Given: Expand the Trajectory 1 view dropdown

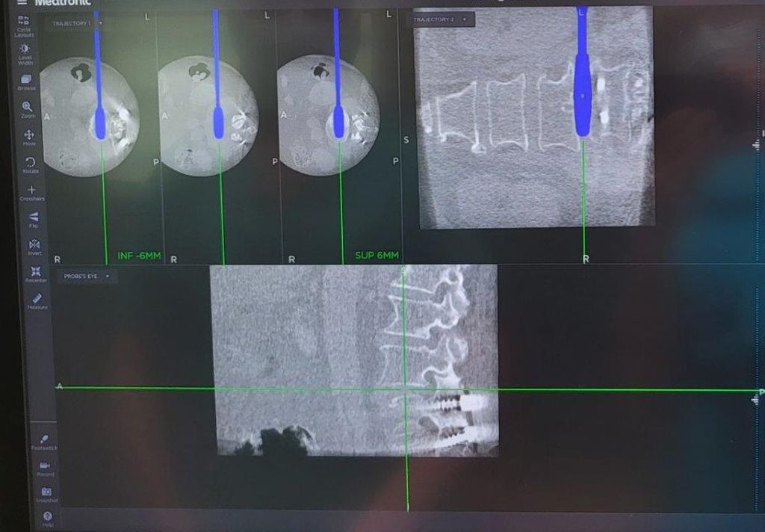Looking at the screenshot, I should click(x=101, y=22).
